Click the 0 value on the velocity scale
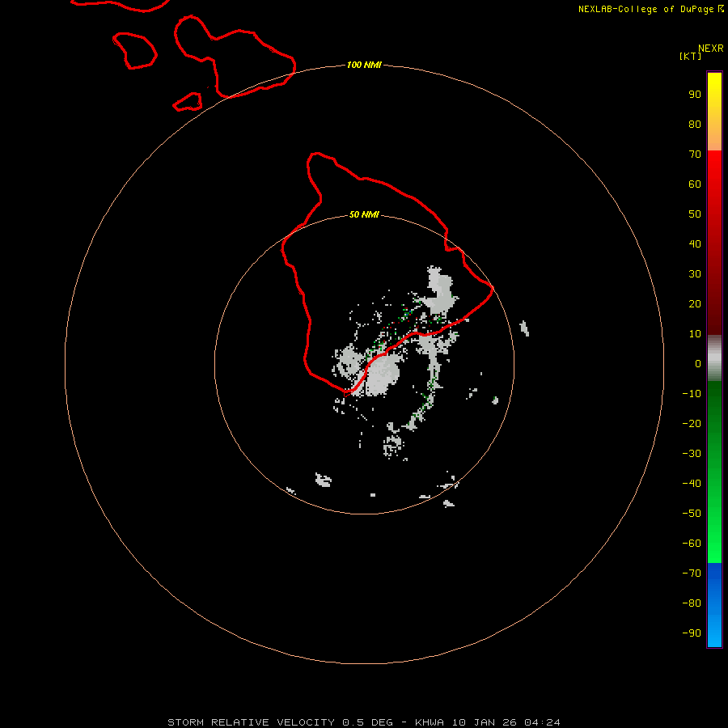The width and height of the screenshot is (728, 728). [698, 364]
